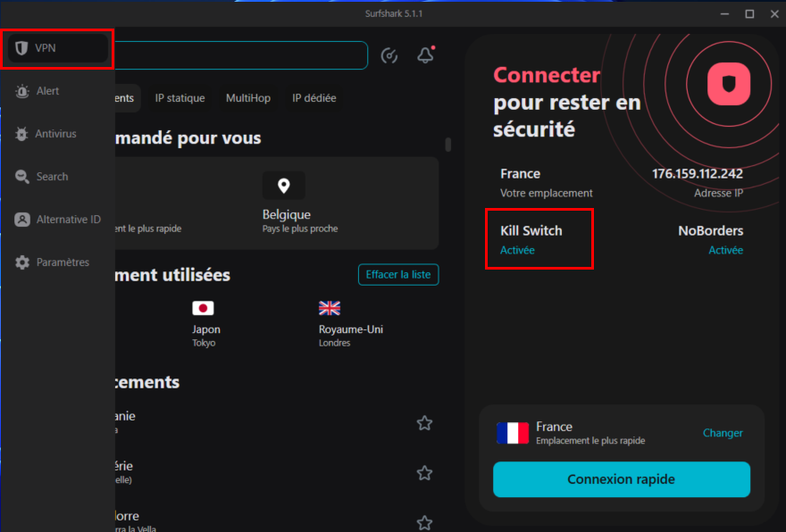Image resolution: width=786 pixels, height=532 pixels.
Task: Click the location search input field
Action: [x=241, y=55]
